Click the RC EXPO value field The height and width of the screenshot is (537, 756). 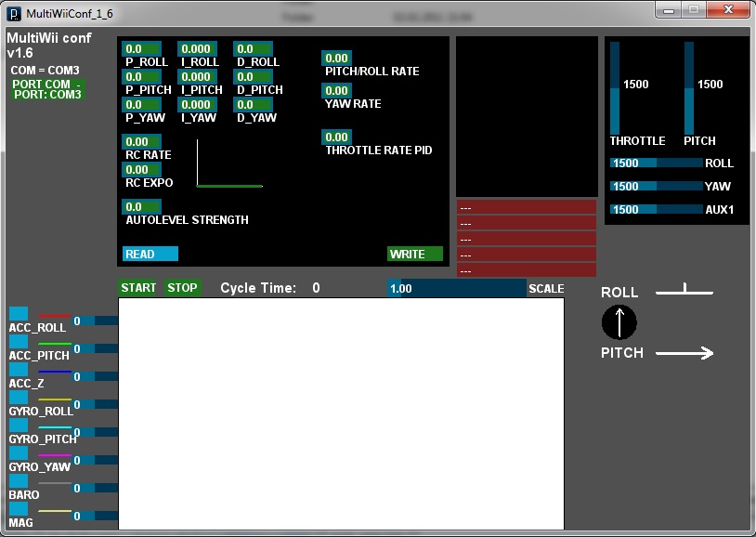(141, 170)
